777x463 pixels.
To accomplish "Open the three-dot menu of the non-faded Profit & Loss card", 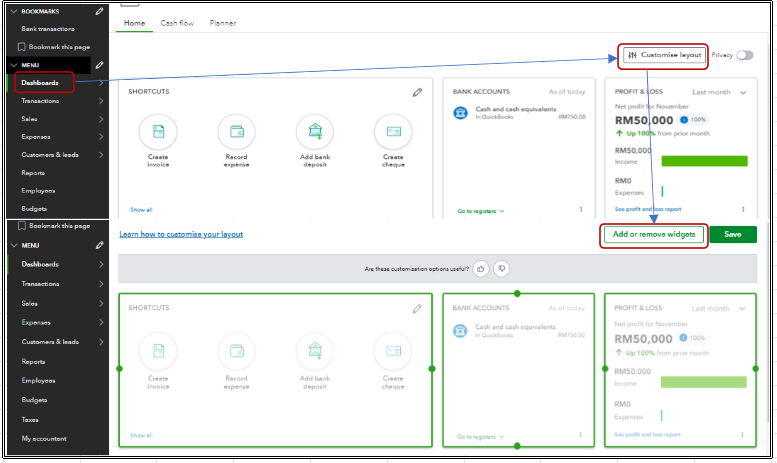I will pos(743,210).
